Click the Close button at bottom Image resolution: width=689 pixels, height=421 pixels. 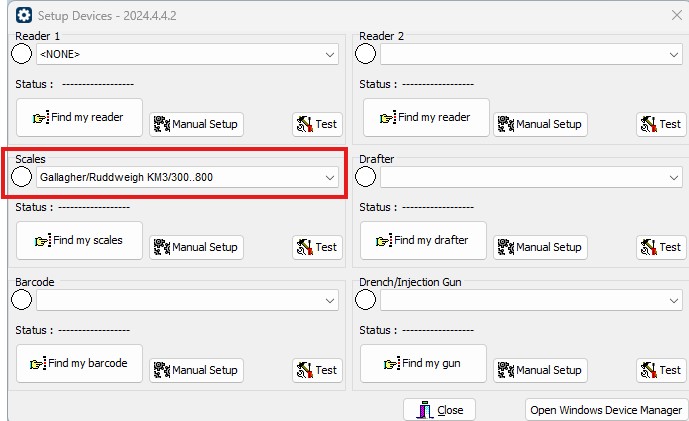click(439, 410)
